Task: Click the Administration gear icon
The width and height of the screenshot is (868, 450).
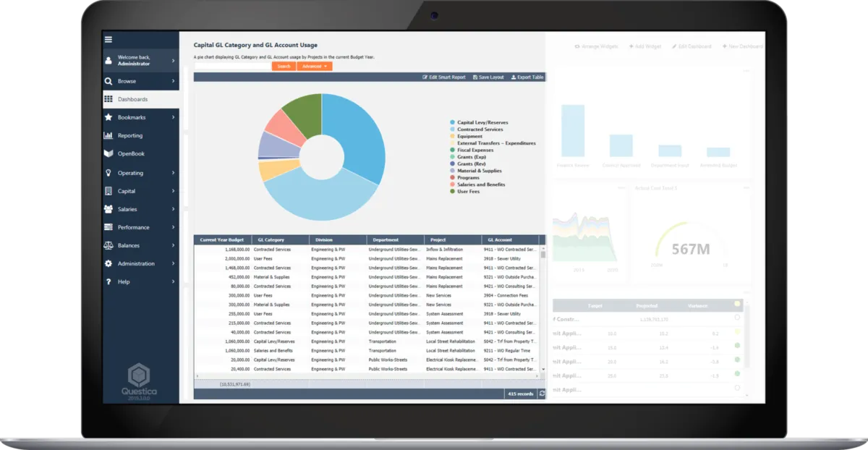Action: coord(109,263)
